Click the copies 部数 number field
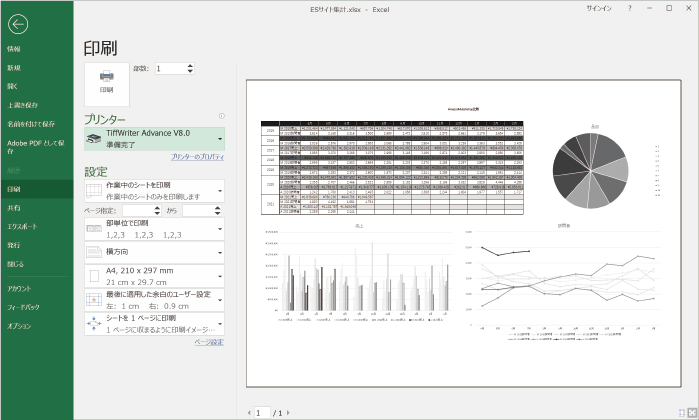Viewport: 699px width, 420px height. point(171,68)
